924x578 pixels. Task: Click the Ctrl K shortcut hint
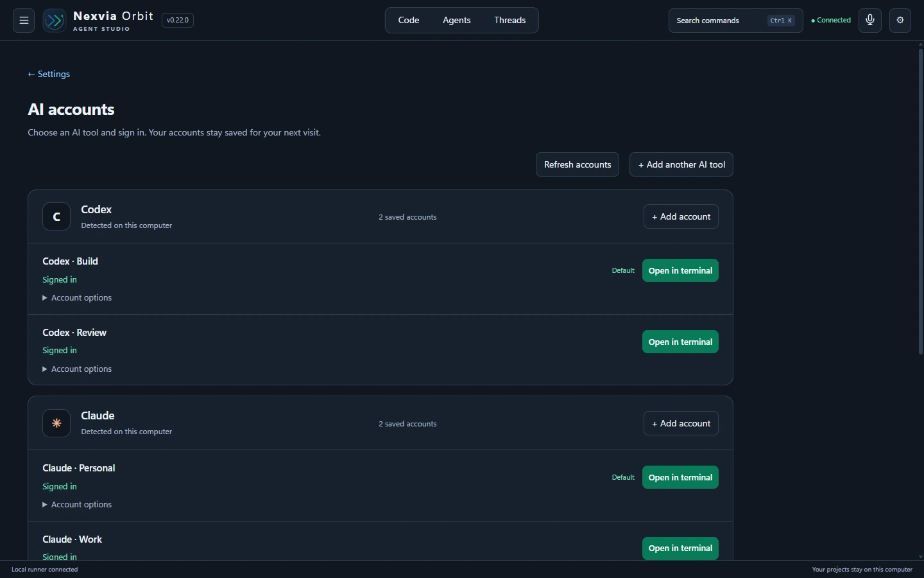781,21
